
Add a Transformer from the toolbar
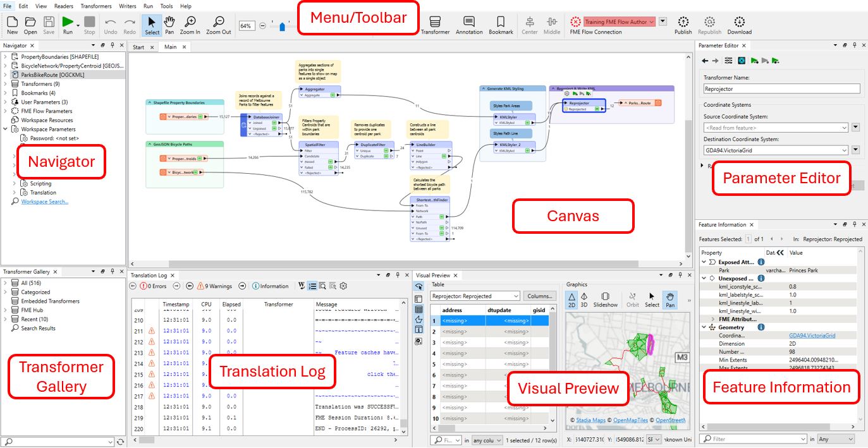pos(435,25)
